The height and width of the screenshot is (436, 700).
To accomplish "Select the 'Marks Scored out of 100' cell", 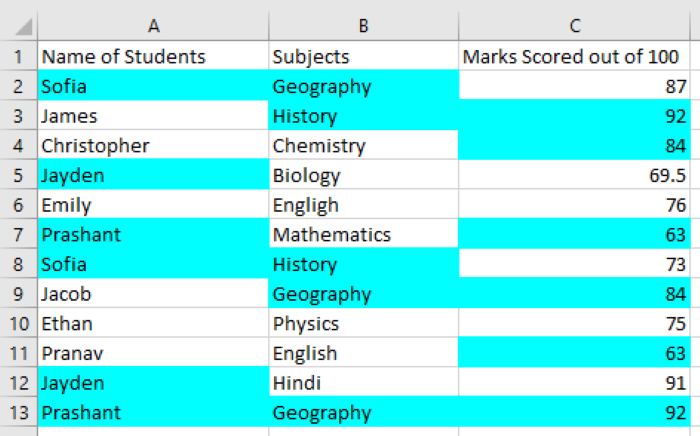I will pyautogui.click(x=577, y=57).
